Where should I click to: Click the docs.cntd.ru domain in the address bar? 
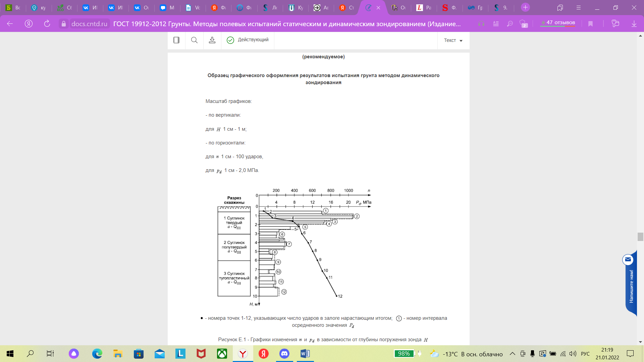pyautogui.click(x=89, y=24)
